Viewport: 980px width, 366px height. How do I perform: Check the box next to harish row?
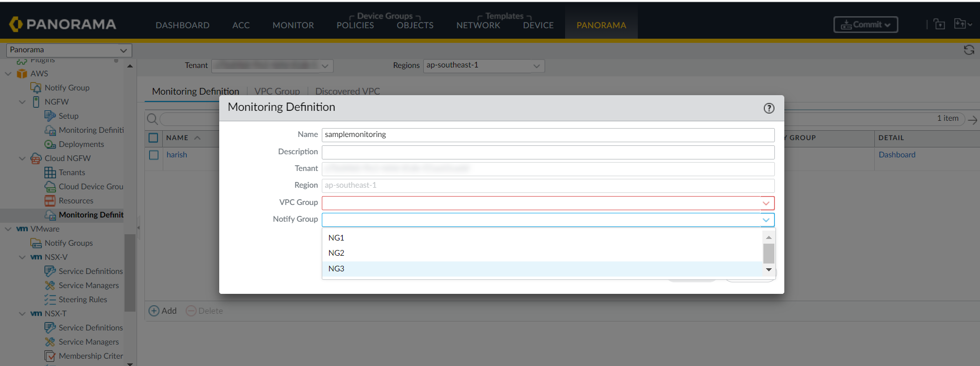coord(154,155)
